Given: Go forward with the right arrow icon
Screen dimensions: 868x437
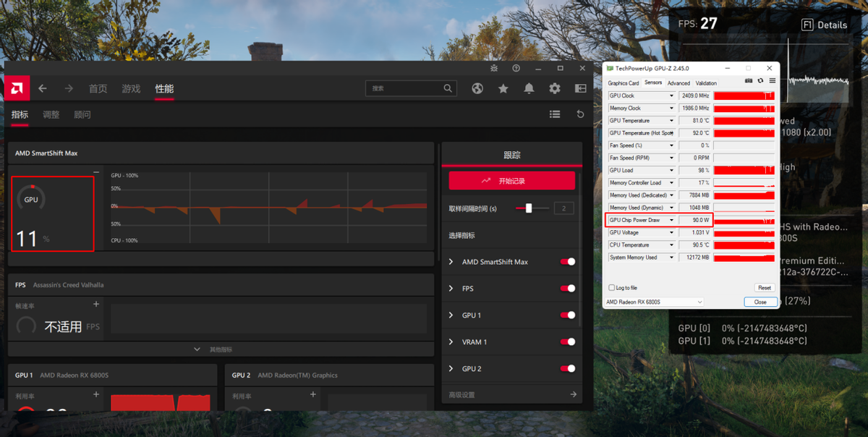Looking at the screenshot, I should click(69, 88).
